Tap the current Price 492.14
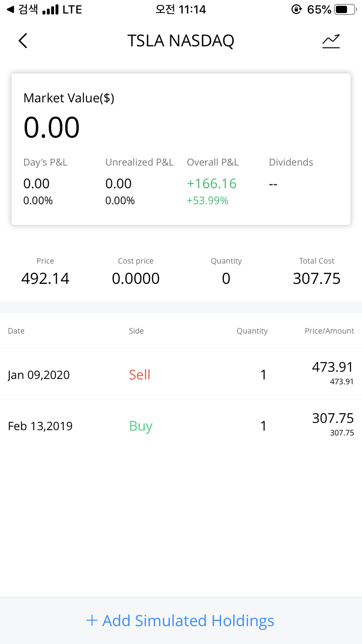362x644 pixels. (45, 279)
